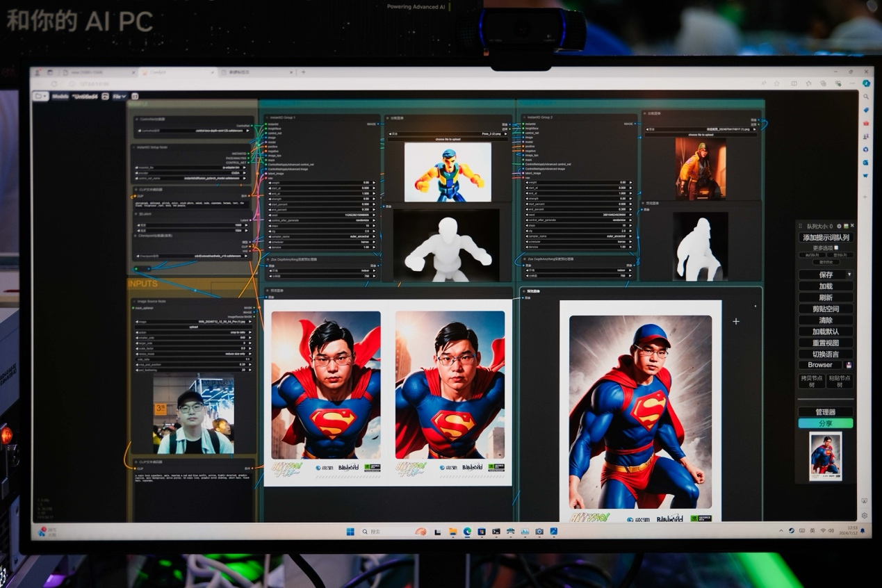Enable the 更多选项 checkbox
Screen dimensions: 882x588
836,247
